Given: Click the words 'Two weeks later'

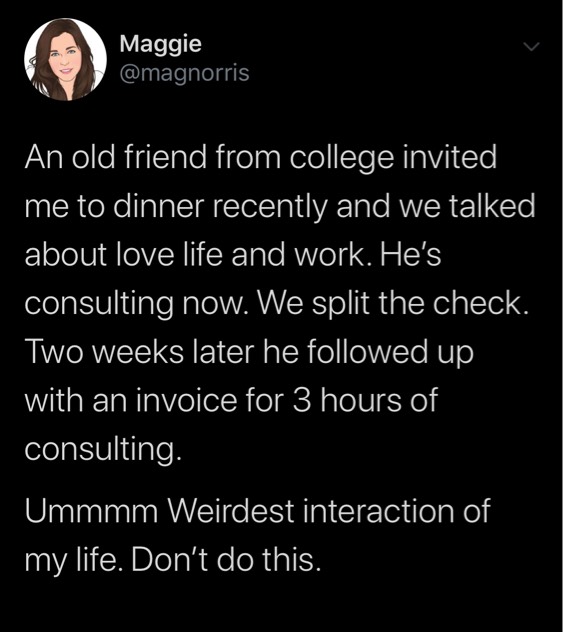Looking at the screenshot, I should 139,352.
